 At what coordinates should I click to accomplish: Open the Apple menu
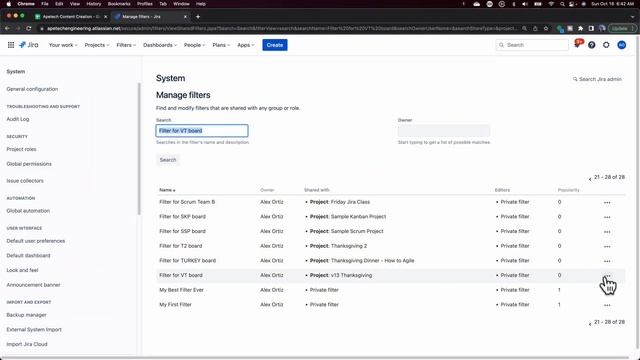pos(8,4)
